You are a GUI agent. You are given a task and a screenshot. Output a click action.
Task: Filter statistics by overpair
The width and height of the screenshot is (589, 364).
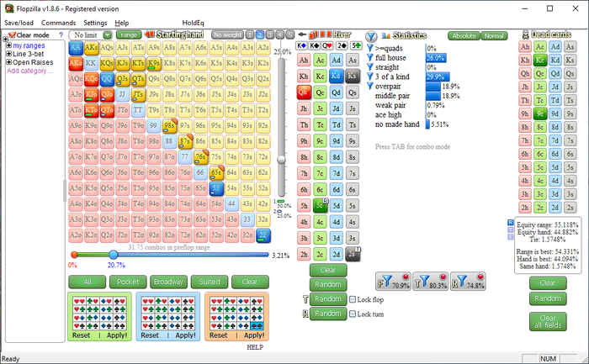(370, 87)
